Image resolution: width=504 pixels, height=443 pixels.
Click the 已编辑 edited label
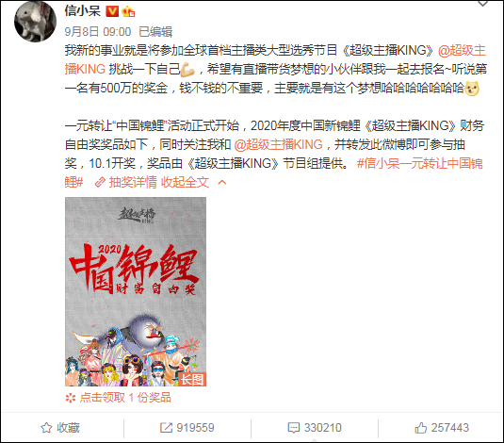155,32
